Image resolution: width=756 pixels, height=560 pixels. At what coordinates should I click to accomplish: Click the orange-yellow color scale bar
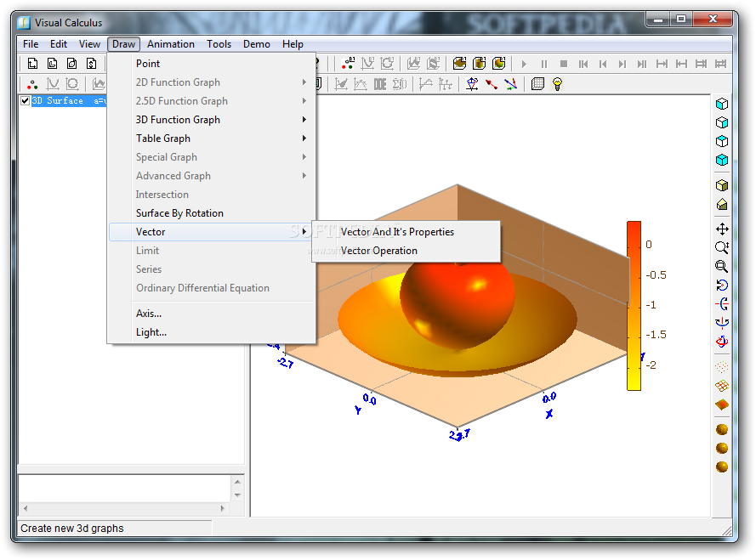tap(634, 306)
